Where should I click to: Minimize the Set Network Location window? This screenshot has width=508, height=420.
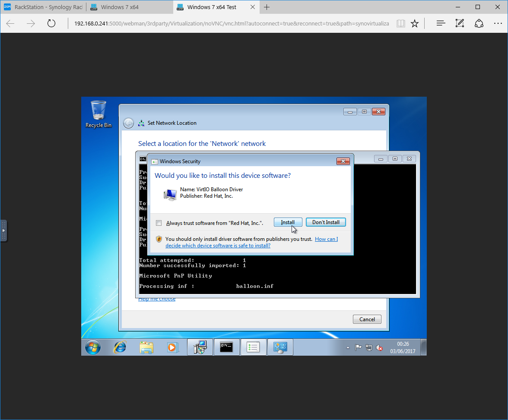[x=350, y=112]
